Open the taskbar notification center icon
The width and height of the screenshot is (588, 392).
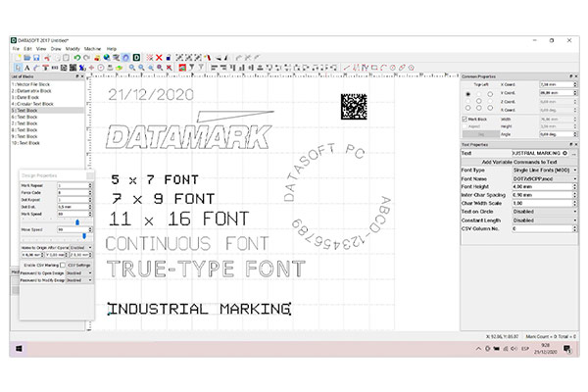tap(567, 349)
